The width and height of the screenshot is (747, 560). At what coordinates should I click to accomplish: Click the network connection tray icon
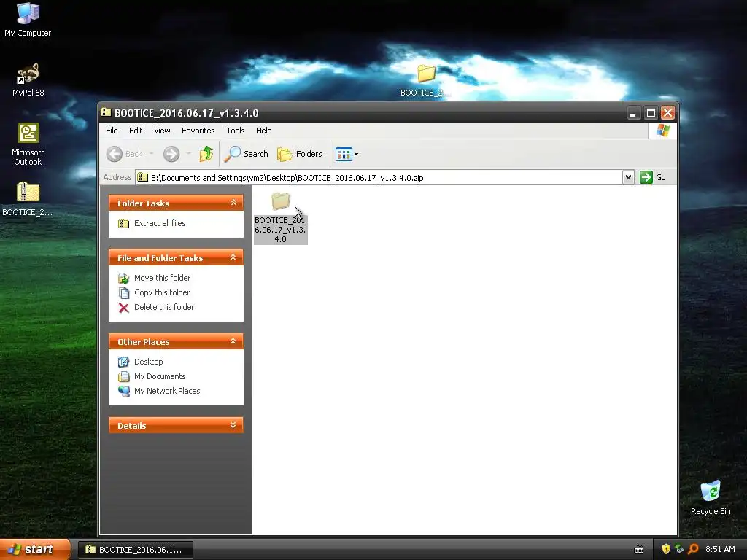click(679, 549)
